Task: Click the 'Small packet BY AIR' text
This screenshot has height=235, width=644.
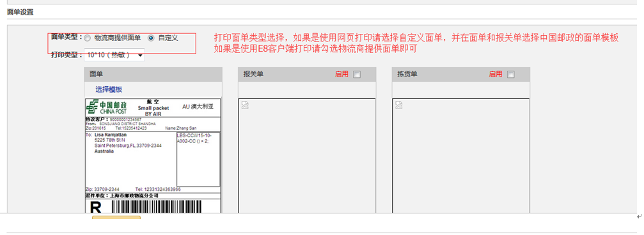Action: (153, 110)
